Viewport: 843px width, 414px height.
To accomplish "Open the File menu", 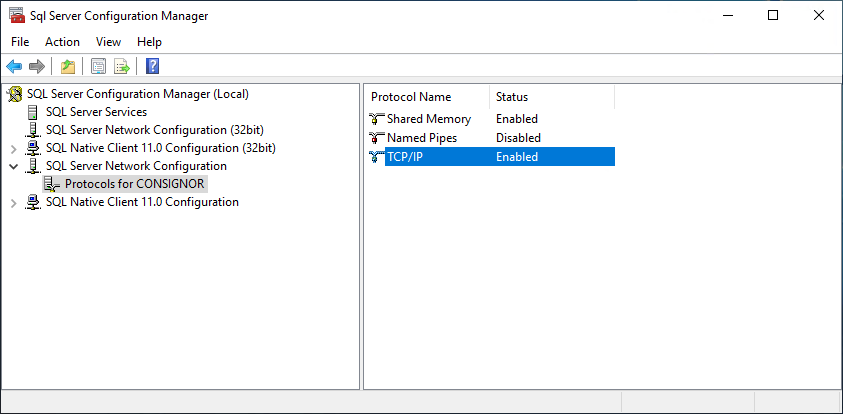I will (21, 42).
